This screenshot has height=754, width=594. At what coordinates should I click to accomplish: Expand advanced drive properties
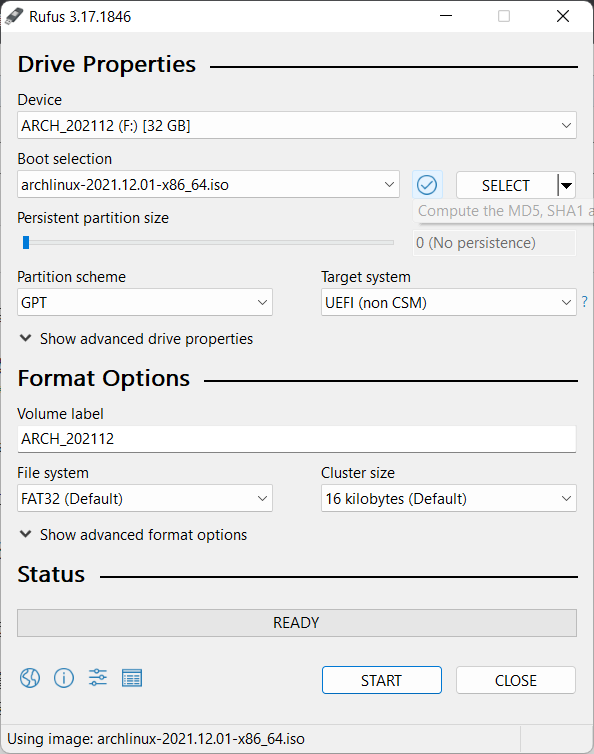point(136,339)
